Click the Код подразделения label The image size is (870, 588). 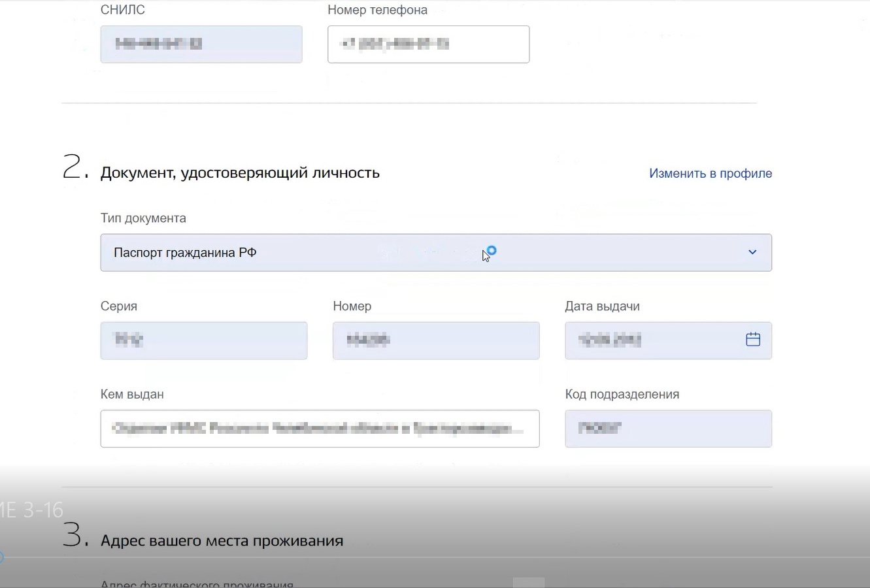click(x=622, y=394)
